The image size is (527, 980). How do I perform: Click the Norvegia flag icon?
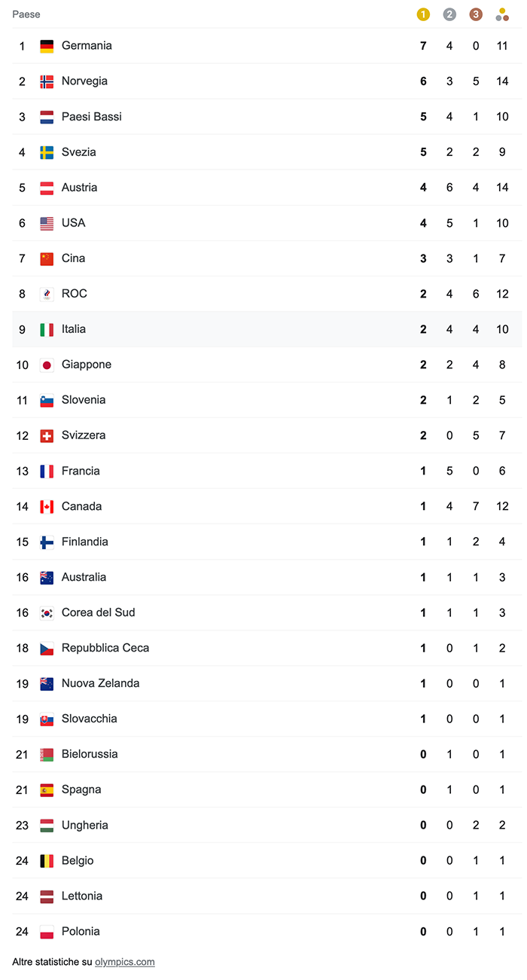47,81
